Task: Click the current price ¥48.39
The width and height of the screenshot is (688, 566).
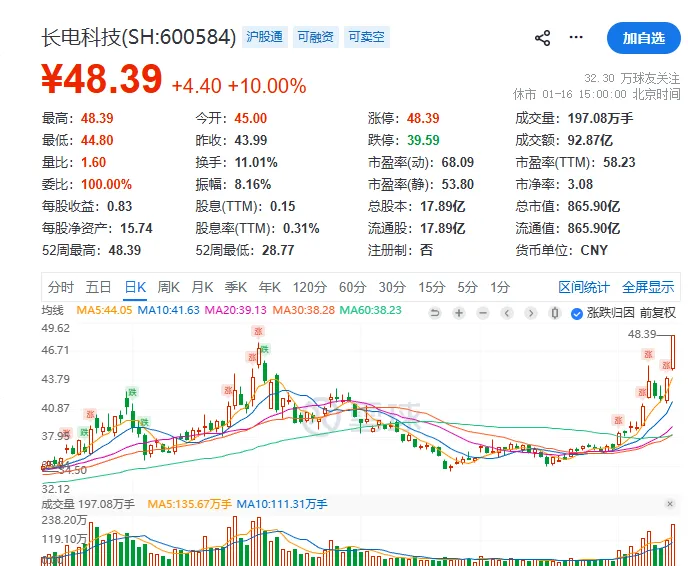Action: tap(102, 79)
